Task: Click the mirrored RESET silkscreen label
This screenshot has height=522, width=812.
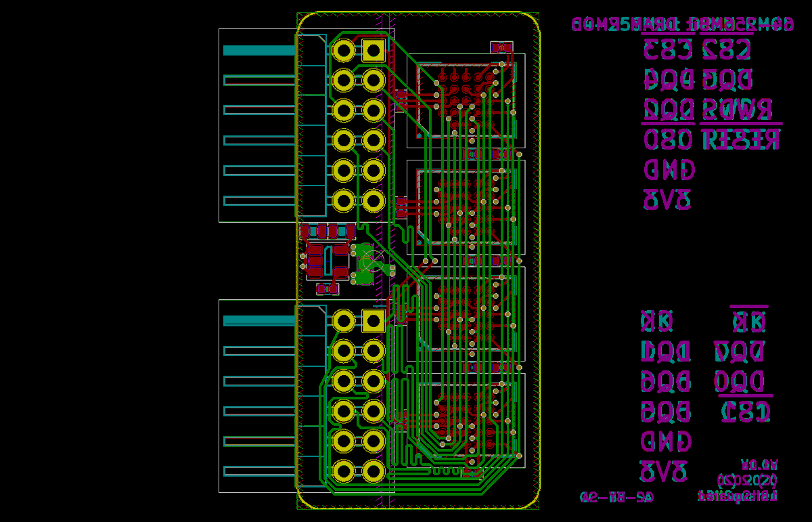Action: [742, 140]
